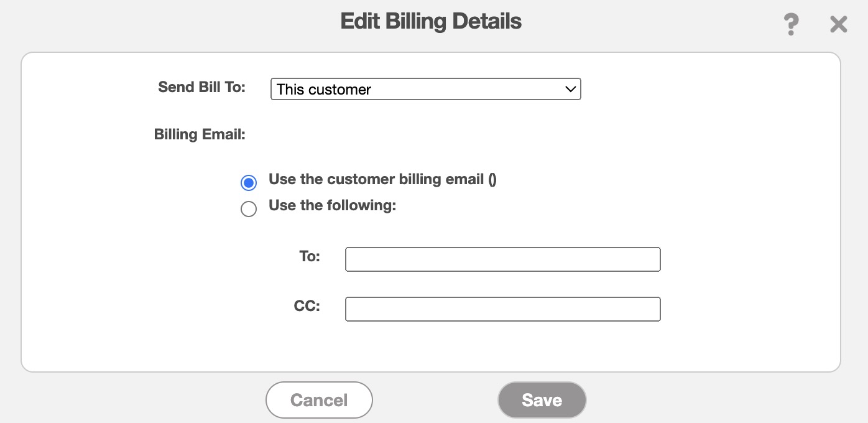Click the Use the customer billing email label text
The height and width of the screenshot is (423, 868).
(382, 180)
